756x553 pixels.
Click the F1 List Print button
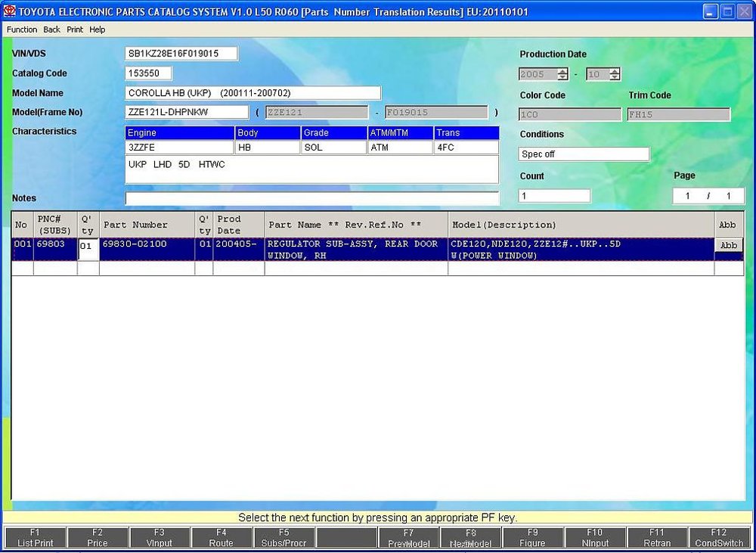[36, 538]
